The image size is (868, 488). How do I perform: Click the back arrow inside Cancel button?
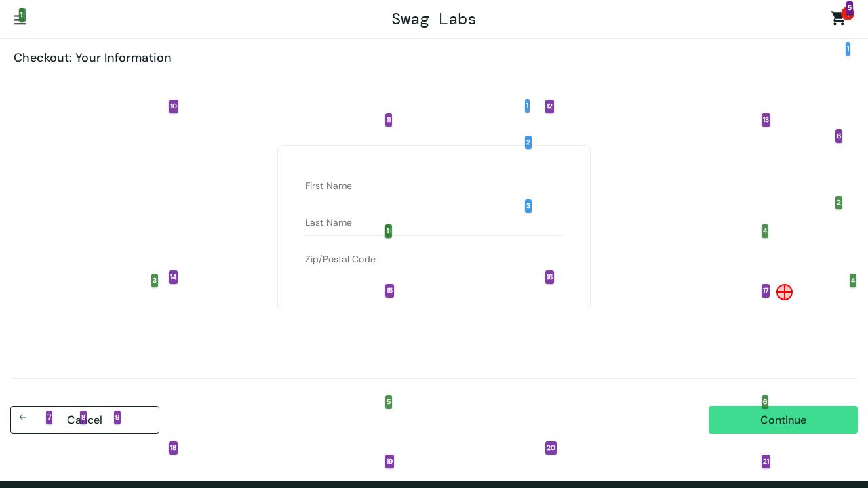point(22,418)
